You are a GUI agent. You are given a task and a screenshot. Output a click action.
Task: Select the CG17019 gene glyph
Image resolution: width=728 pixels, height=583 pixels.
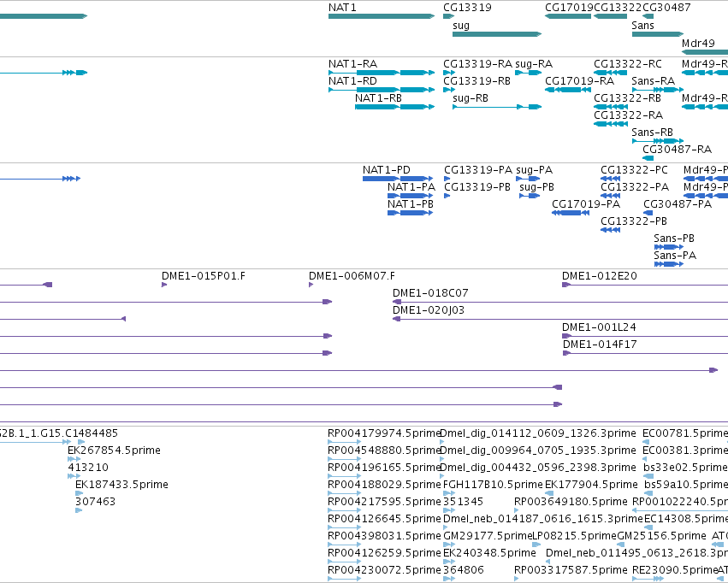pos(568,16)
